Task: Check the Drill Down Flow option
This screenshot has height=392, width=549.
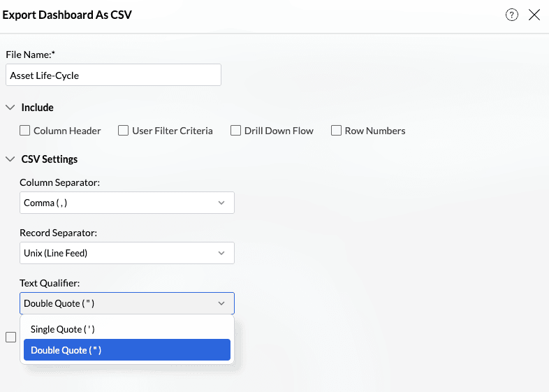Action: 236,131
